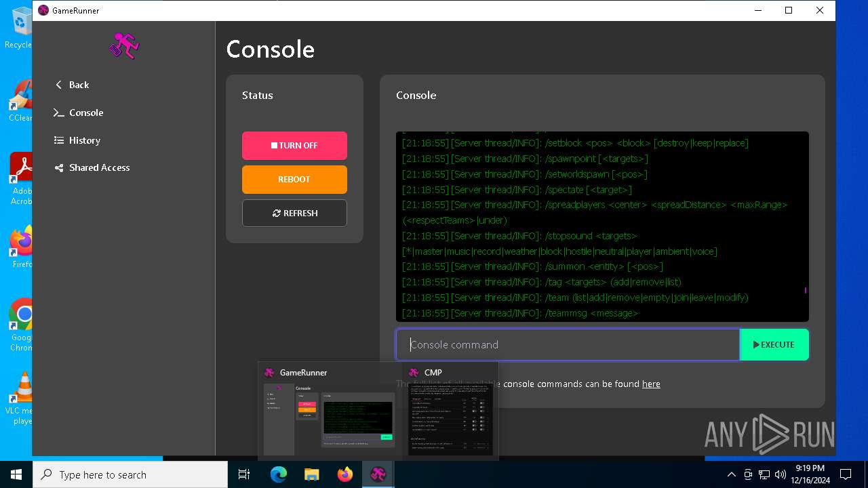Image resolution: width=868 pixels, height=488 pixels.
Task: Show hidden system tray icons
Action: (x=731, y=474)
